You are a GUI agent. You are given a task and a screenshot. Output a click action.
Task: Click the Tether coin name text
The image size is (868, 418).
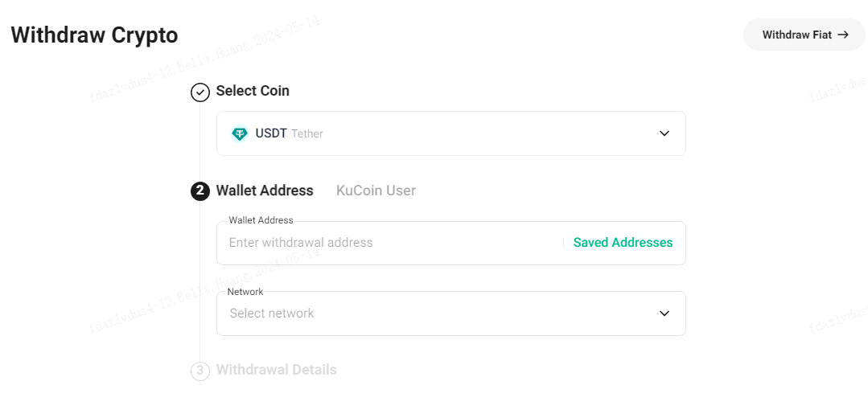(x=307, y=133)
